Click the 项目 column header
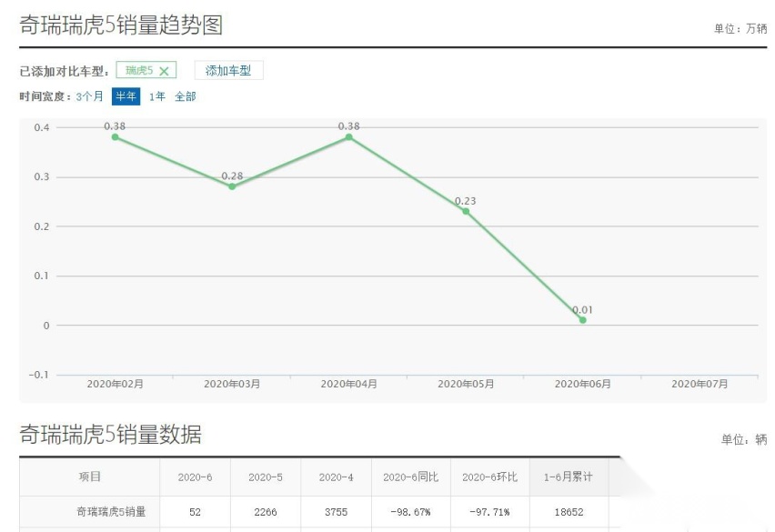Image resolution: width=775 pixels, height=532 pixels. pyautogui.click(x=89, y=477)
